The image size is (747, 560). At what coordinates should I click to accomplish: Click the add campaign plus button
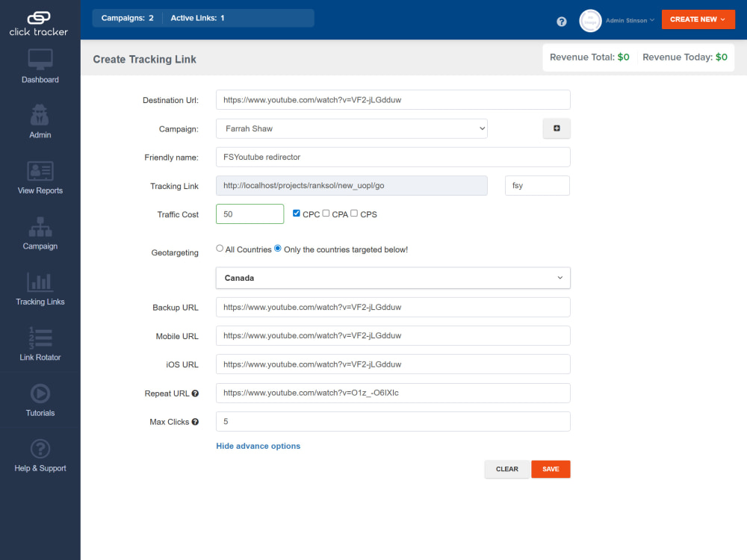coord(557,128)
